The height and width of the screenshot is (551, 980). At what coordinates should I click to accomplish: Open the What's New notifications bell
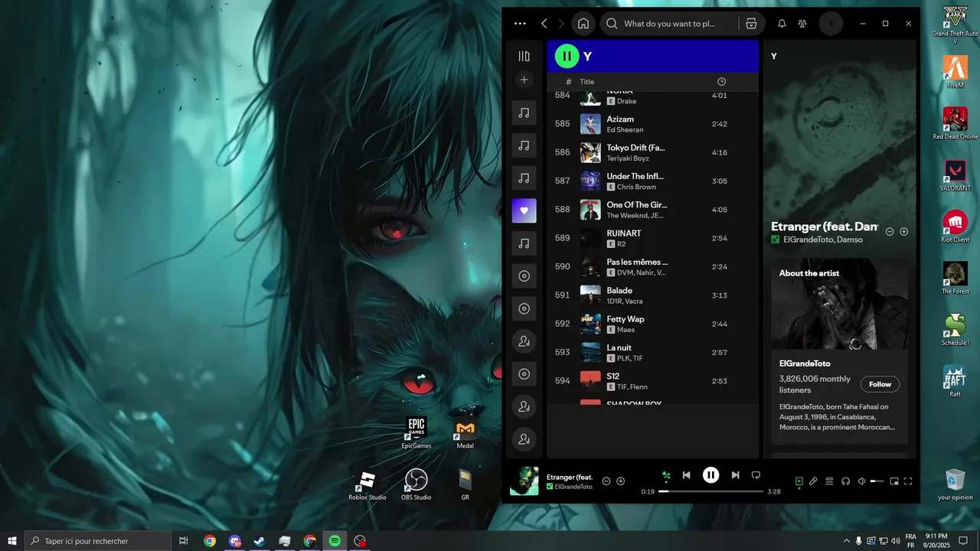click(782, 24)
